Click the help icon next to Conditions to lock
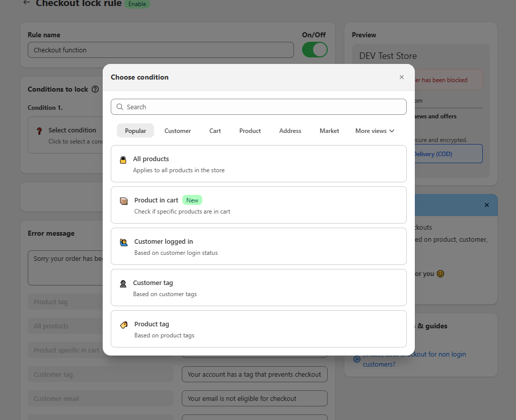516x420 pixels. click(95, 89)
